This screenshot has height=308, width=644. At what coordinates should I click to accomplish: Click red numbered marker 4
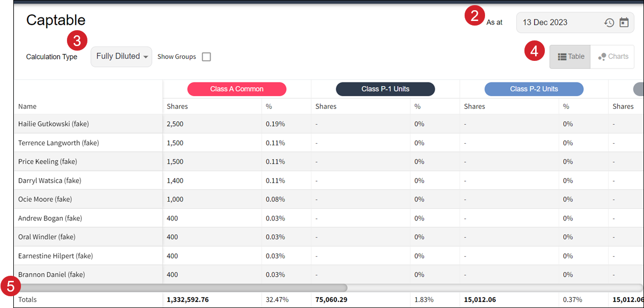point(534,51)
